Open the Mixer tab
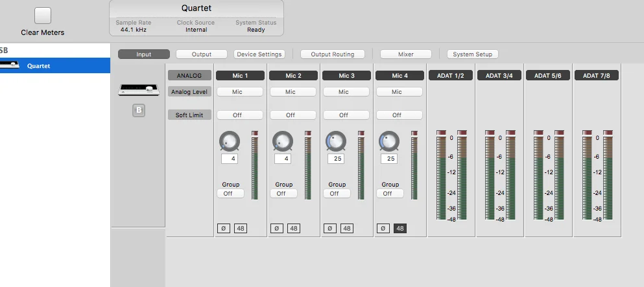The height and width of the screenshot is (287, 644). tap(406, 54)
